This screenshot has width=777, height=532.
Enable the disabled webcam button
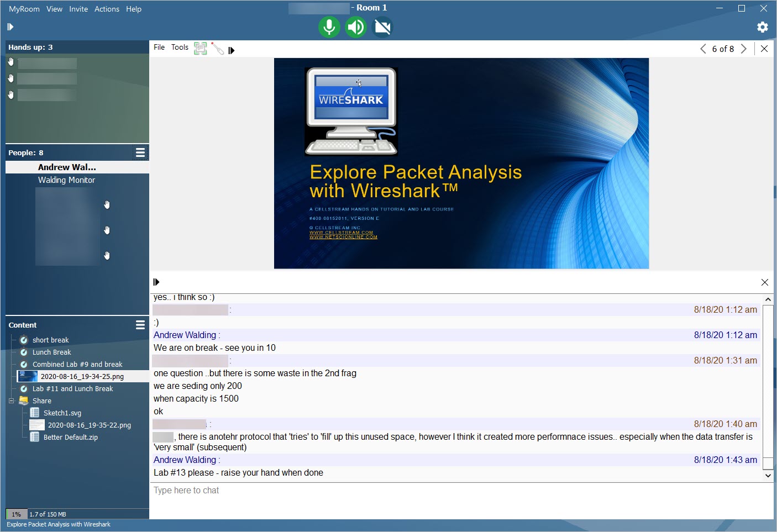[x=382, y=27]
